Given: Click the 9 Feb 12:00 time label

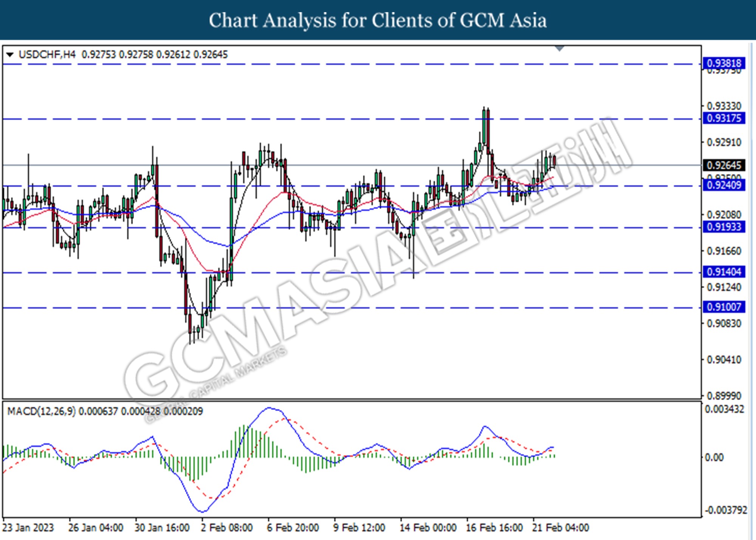Looking at the screenshot, I should [x=359, y=527].
